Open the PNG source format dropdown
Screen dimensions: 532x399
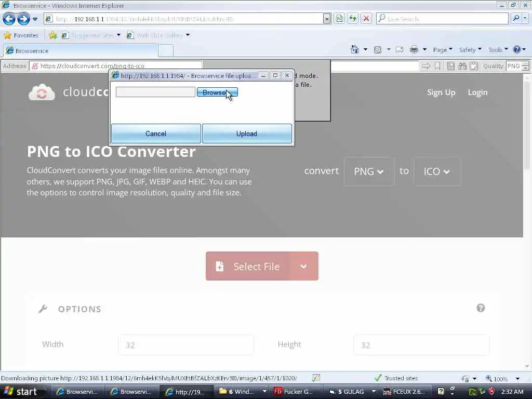[x=369, y=171]
